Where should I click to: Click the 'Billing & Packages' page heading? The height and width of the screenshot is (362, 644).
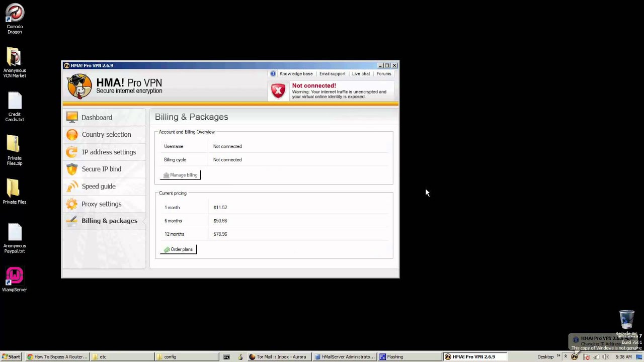pyautogui.click(x=191, y=117)
